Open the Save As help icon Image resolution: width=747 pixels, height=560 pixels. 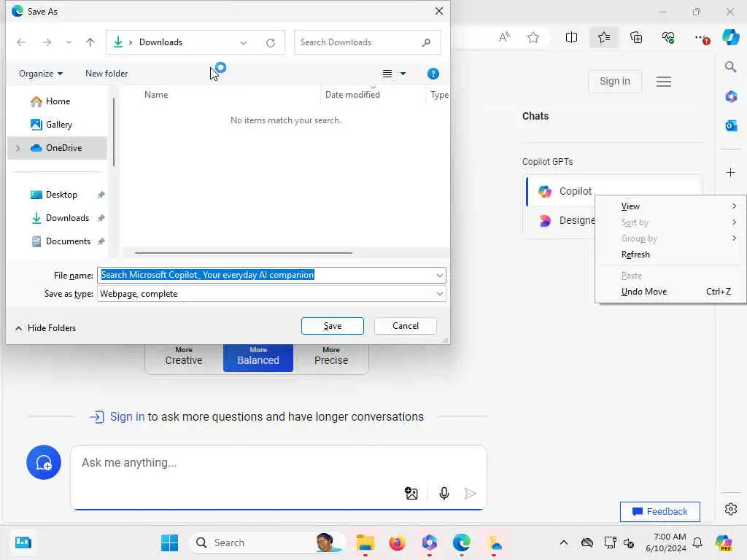click(x=433, y=74)
